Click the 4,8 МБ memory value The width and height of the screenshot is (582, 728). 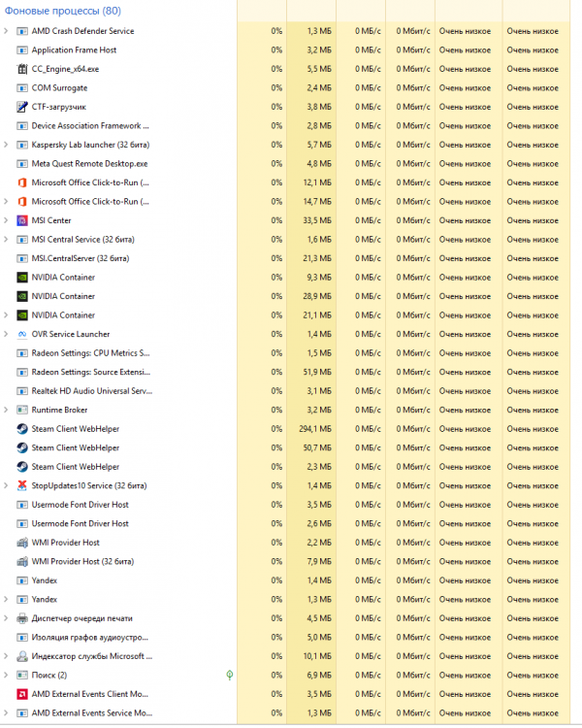(319, 164)
